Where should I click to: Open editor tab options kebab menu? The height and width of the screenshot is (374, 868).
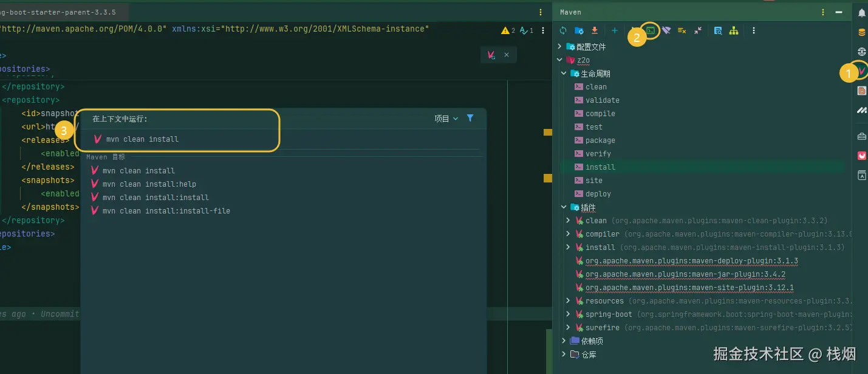pyautogui.click(x=541, y=12)
